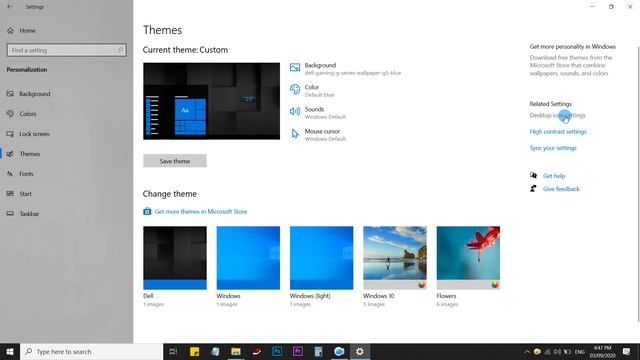Click Get more themes in Microsoft Store
640x360 pixels.
[201, 211]
